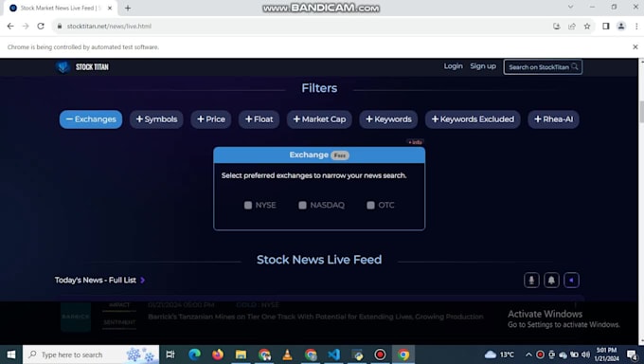Reload the page with the refresh icon
Viewport: 644px width, 364px height.
(x=41, y=26)
